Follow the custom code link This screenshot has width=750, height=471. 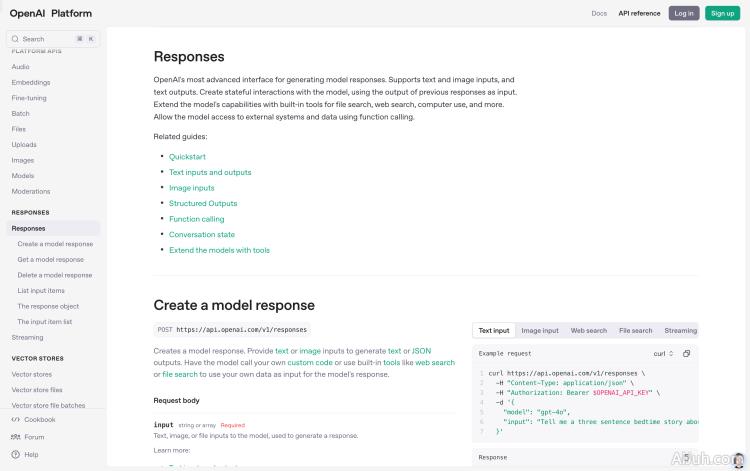[309, 362]
